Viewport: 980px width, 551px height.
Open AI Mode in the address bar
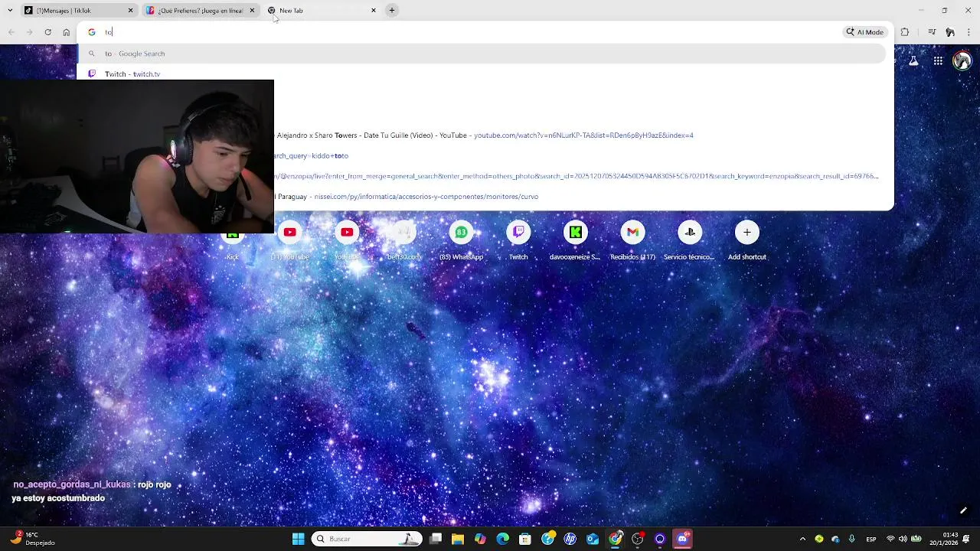[x=864, y=32]
